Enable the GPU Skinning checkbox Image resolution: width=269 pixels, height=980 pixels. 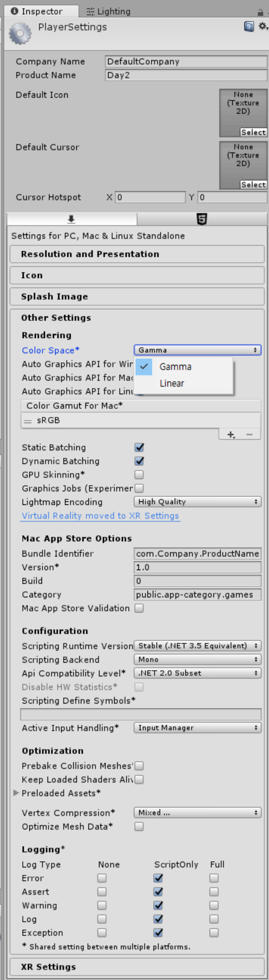point(139,475)
